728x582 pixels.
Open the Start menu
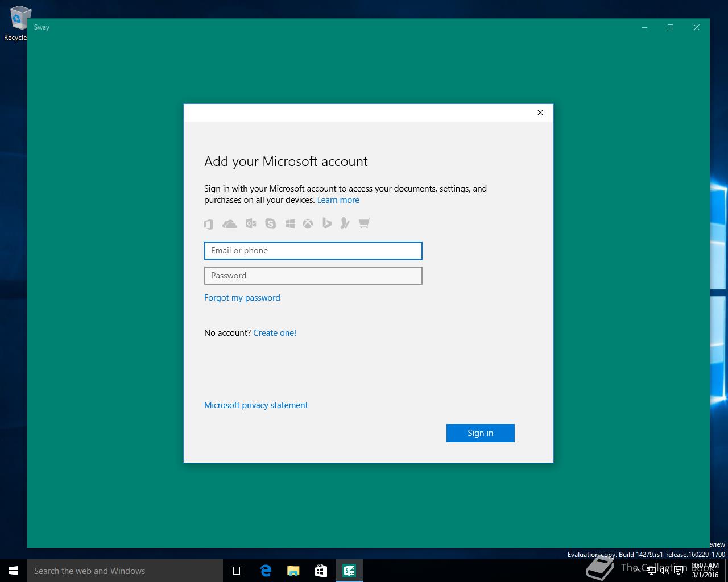pos(14,571)
